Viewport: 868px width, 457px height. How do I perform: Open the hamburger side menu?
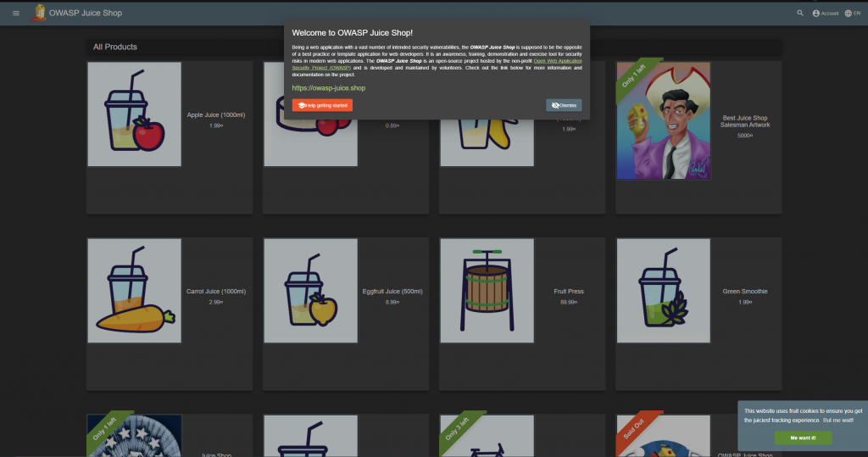pyautogui.click(x=16, y=14)
